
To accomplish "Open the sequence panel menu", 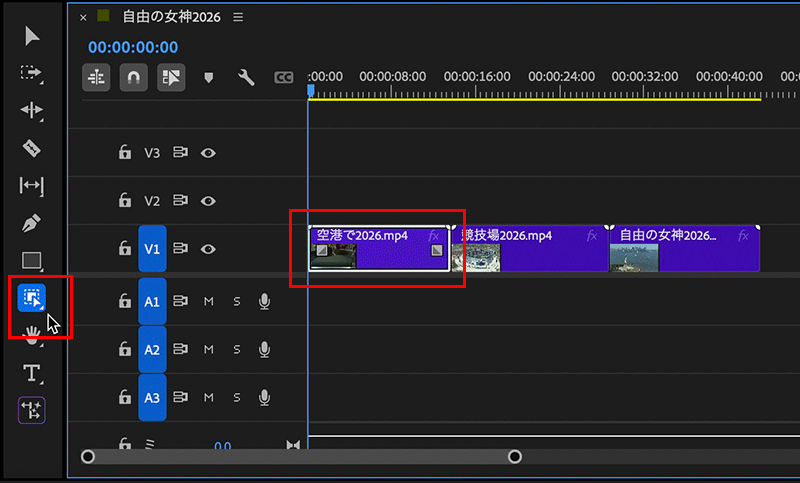I will [237, 17].
